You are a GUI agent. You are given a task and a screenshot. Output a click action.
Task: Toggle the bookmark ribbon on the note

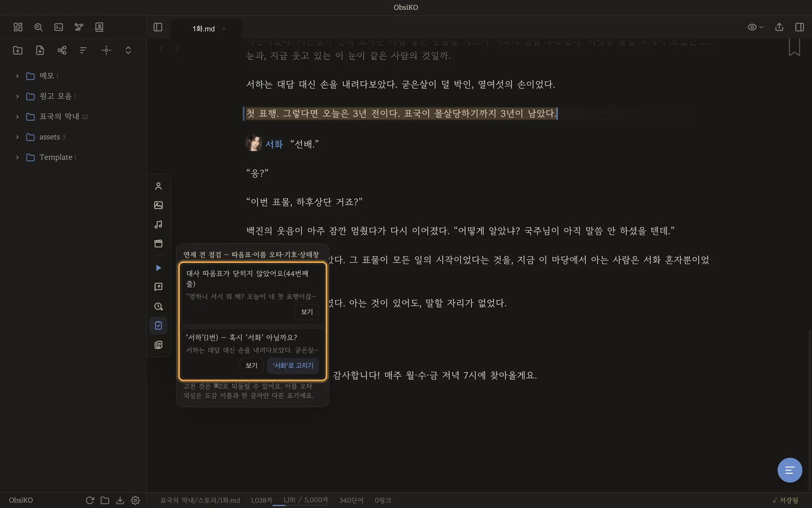point(794,47)
